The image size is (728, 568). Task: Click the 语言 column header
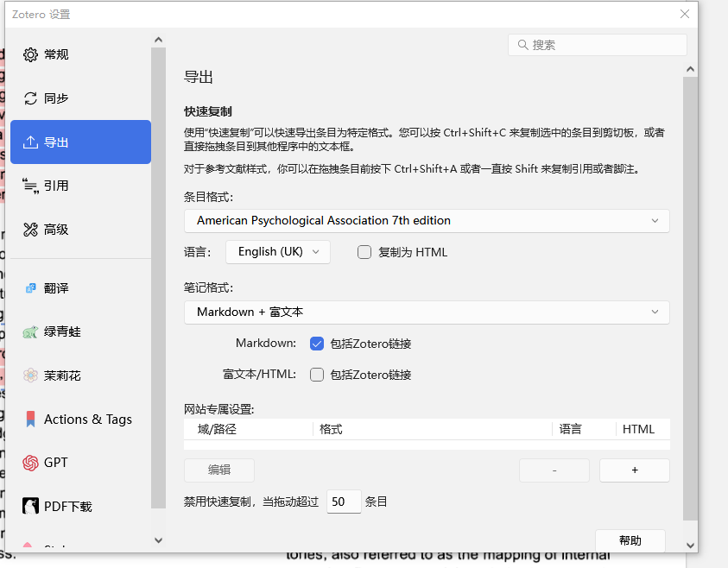coord(584,429)
